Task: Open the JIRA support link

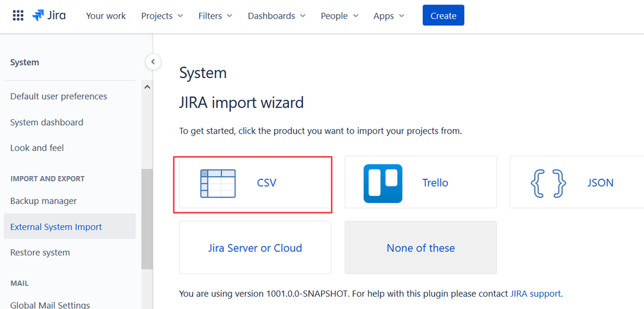Action: [x=536, y=294]
